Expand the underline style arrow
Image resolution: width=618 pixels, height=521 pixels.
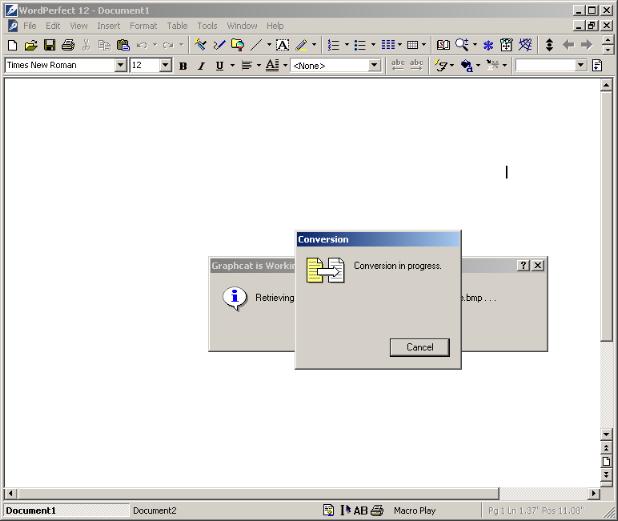point(233,65)
